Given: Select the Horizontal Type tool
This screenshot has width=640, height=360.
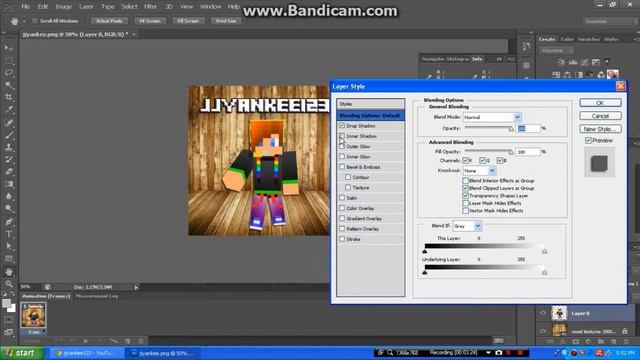Looking at the screenshot, I should click(9, 234).
